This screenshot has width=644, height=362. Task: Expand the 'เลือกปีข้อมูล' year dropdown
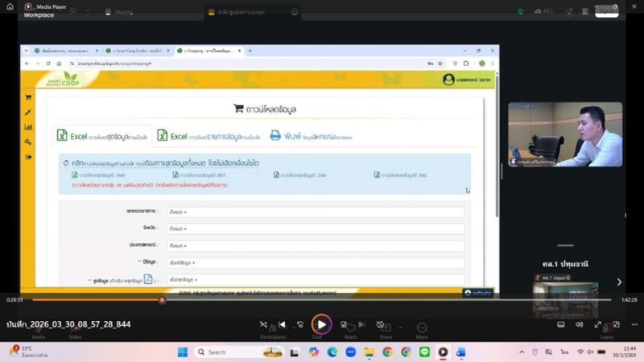315,263
